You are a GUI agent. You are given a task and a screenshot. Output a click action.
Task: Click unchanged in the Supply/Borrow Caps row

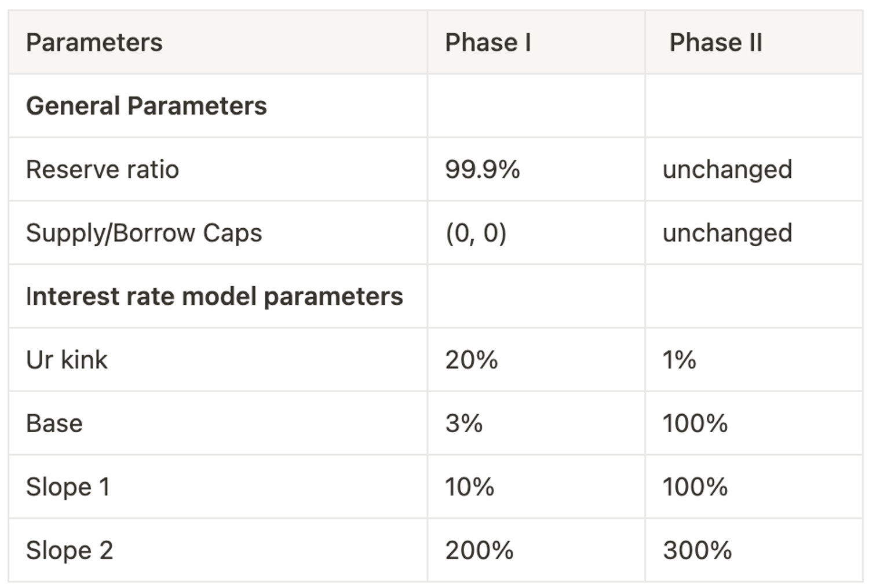point(727,233)
